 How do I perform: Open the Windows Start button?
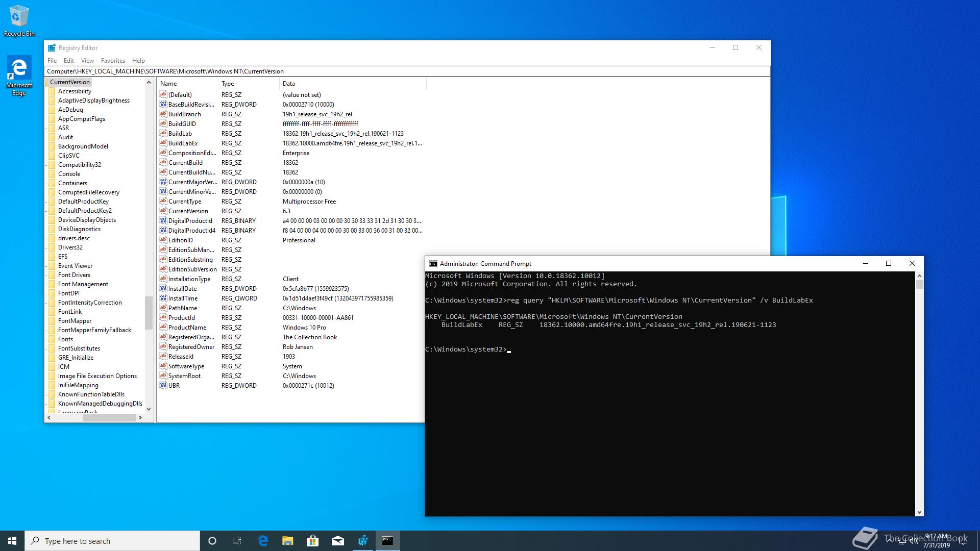12,541
